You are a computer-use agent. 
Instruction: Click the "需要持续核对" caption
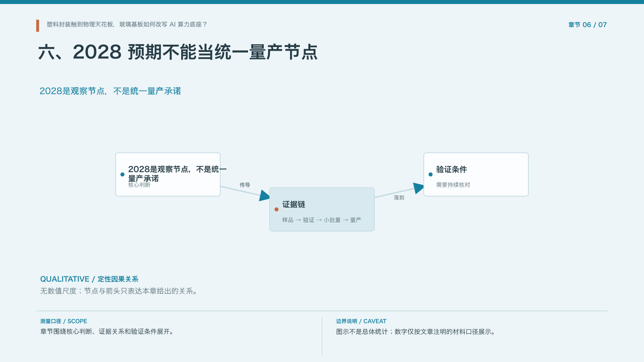[x=453, y=185]
